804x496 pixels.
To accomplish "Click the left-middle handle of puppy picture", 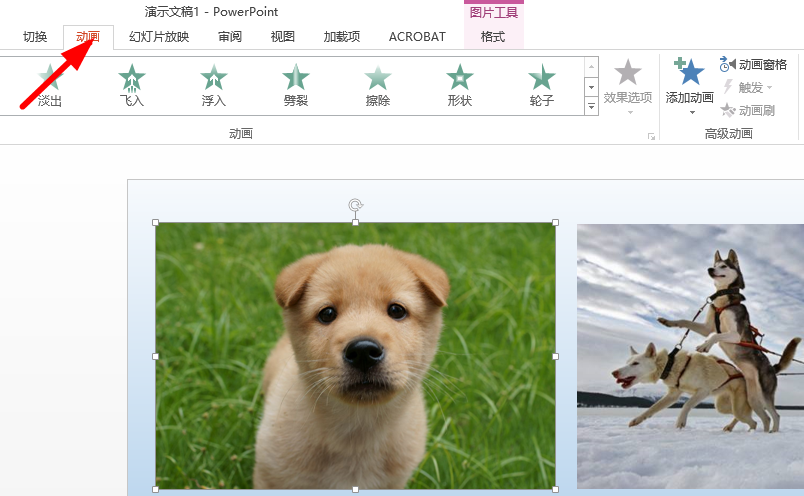I will click(155, 356).
